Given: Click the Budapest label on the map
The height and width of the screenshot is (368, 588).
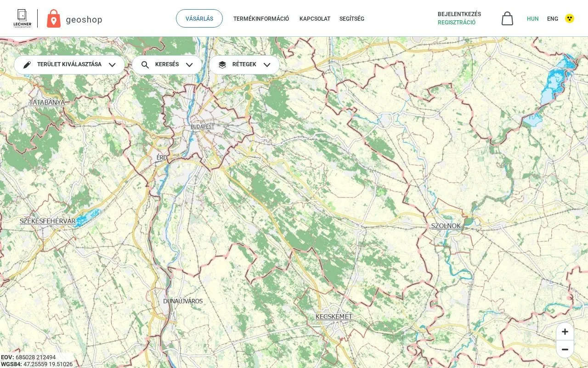Looking at the screenshot, I should 203,126.
